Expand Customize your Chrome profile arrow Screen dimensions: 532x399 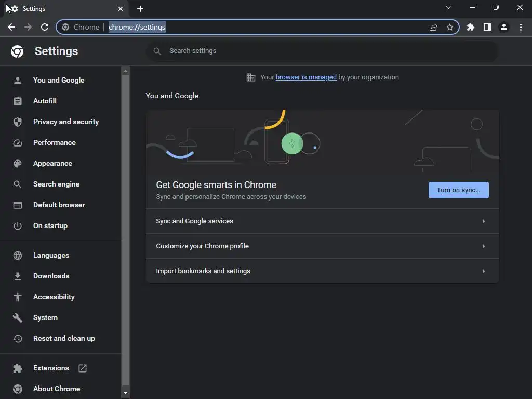coord(484,246)
